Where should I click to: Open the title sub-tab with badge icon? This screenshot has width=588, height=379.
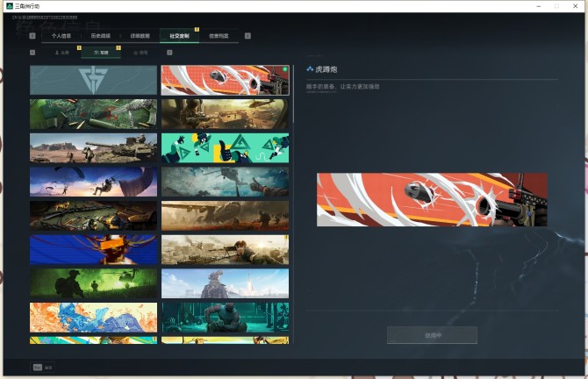pyautogui.click(x=140, y=53)
